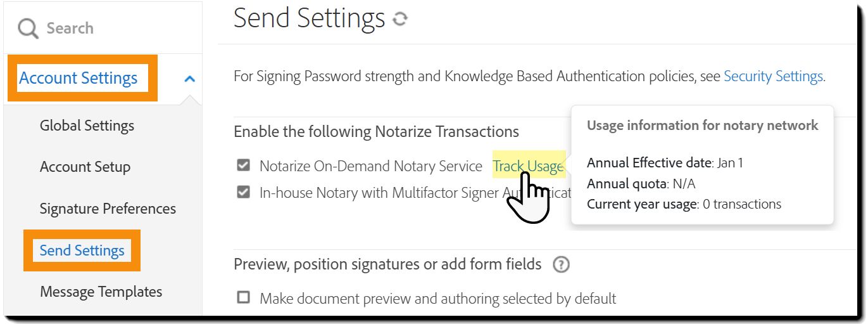Enable document preview and authoring by default
The image size is (868, 324).
(243, 297)
